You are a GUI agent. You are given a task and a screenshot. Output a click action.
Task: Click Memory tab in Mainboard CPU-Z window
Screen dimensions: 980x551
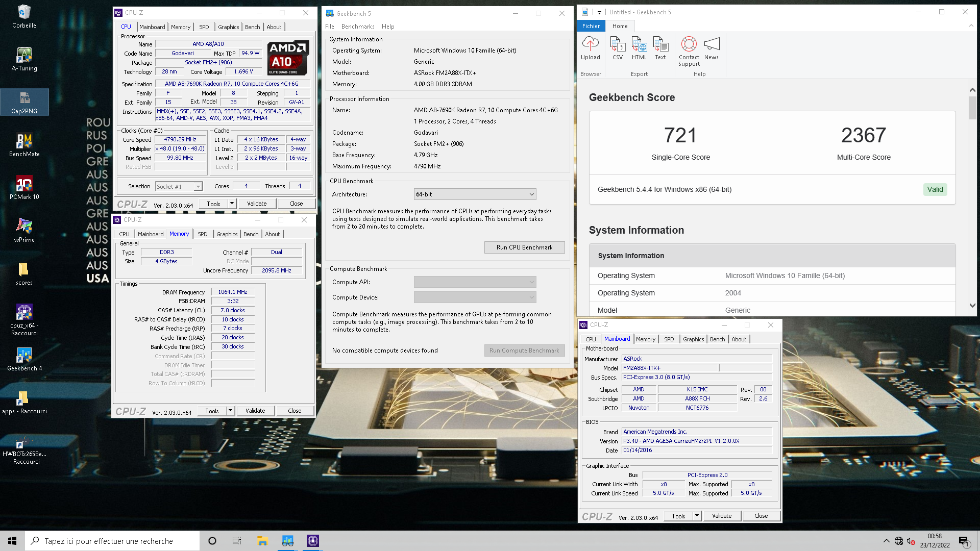646,339
